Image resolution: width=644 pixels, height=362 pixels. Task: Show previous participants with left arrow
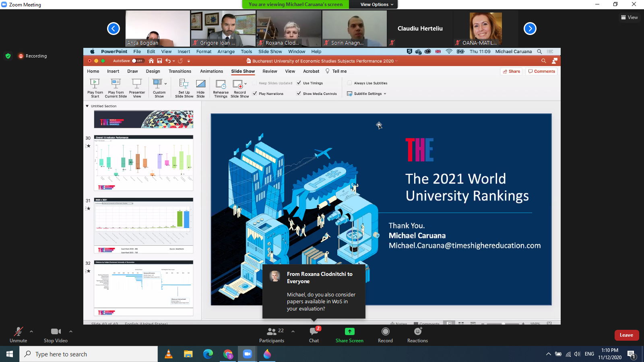[x=114, y=29]
